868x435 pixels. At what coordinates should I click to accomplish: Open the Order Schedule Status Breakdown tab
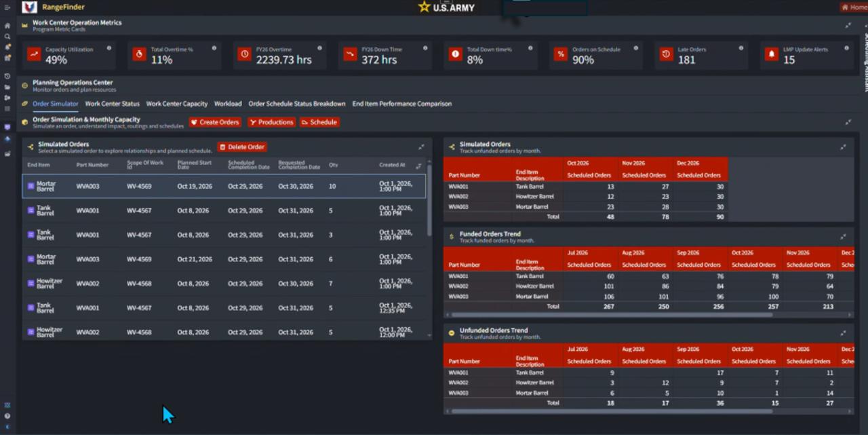(x=297, y=104)
